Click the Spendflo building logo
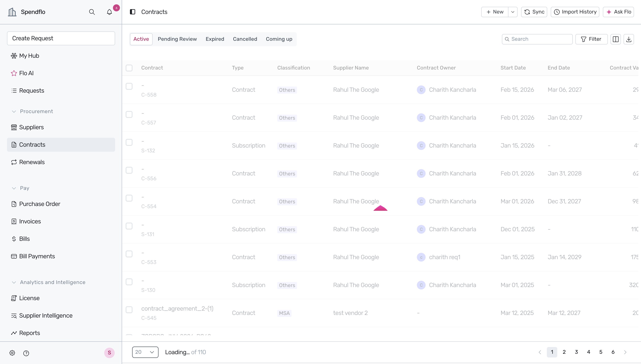Viewport: 641px width, 364px height. point(12,12)
